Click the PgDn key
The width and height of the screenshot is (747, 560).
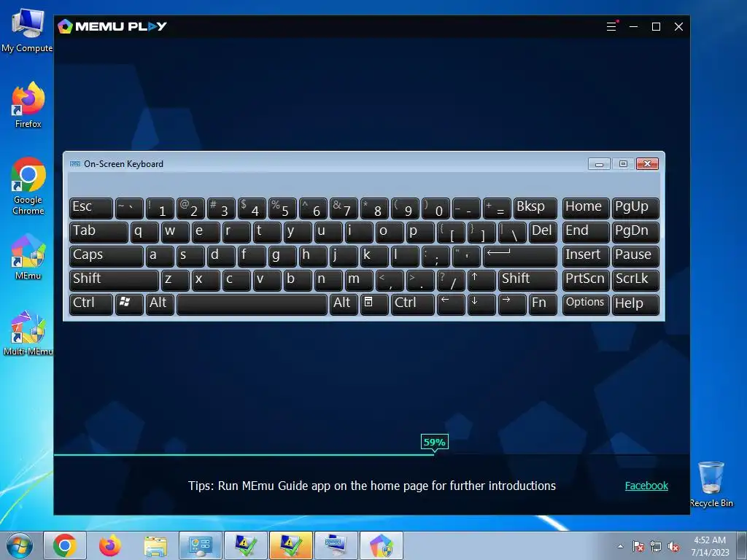635,233
